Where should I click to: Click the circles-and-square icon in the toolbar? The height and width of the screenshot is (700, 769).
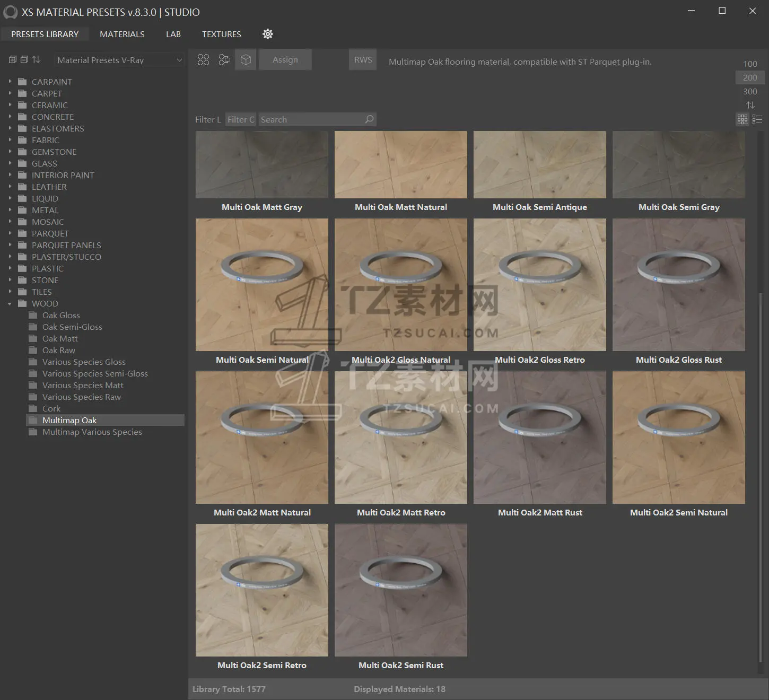[x=224, y=60]
